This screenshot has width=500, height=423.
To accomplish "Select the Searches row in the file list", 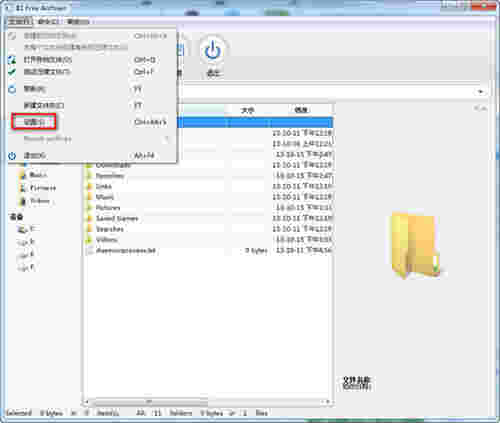I will tap(208, 229).
